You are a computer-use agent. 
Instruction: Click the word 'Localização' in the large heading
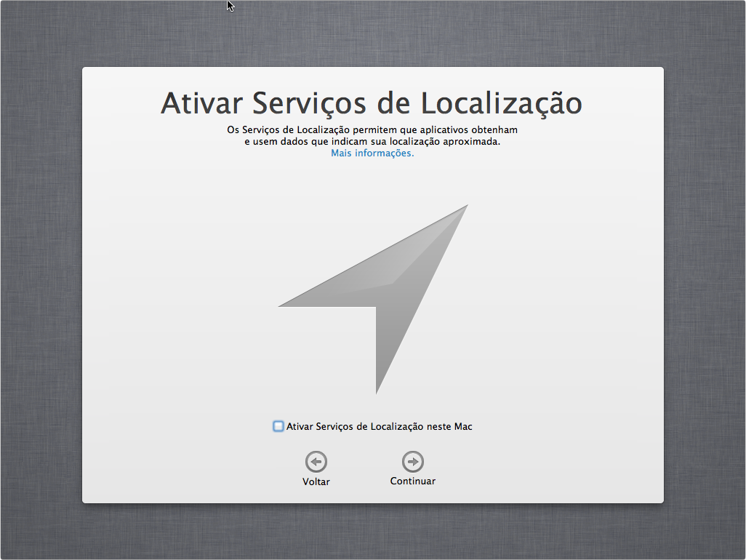(x=491, y=103)
